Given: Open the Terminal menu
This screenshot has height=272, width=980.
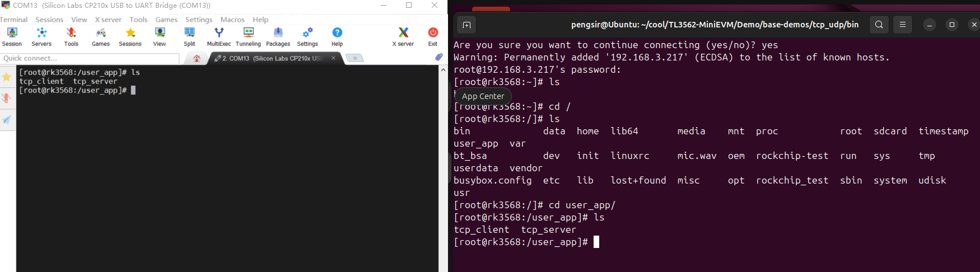Looking at the screenshot, I should point(13,20).
